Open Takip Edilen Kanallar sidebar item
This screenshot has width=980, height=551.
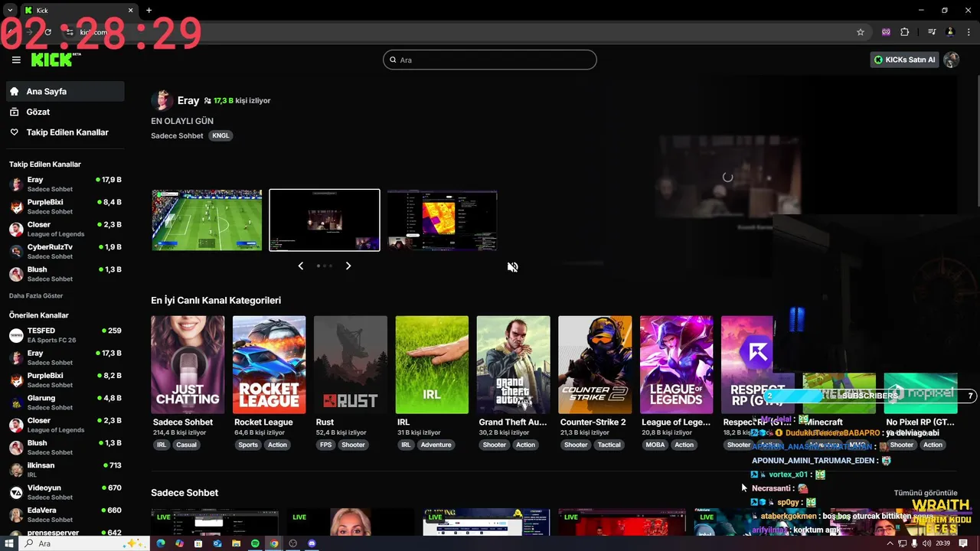pos(65,132)
